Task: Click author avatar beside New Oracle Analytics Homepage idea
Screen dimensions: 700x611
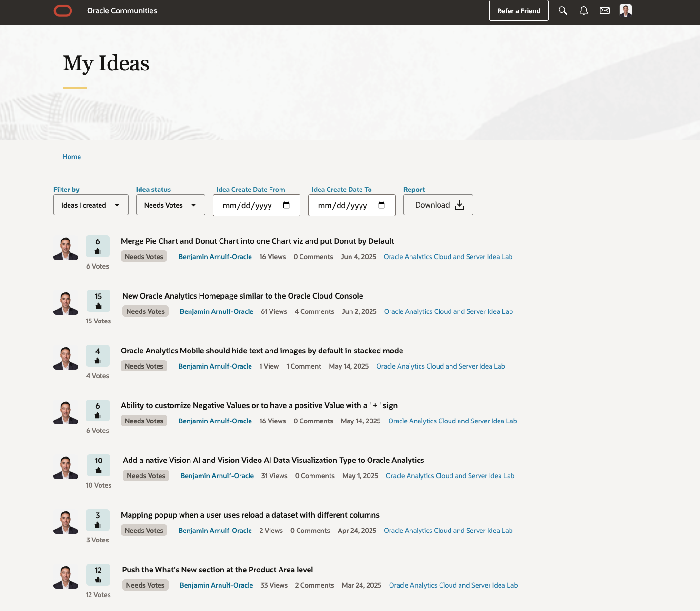Action: click(x=66, y=303)
